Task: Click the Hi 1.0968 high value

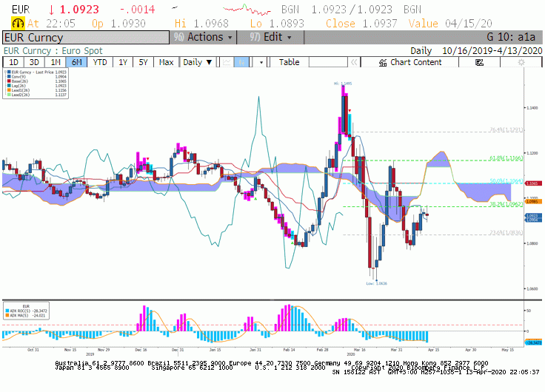Action: [x=201, y=24]
